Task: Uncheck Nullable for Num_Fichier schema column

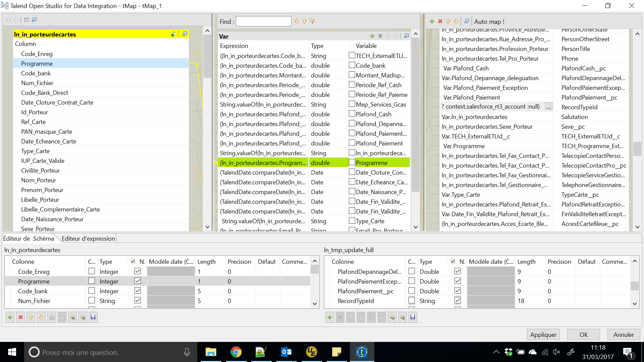Action: click(x=138, y=300)
